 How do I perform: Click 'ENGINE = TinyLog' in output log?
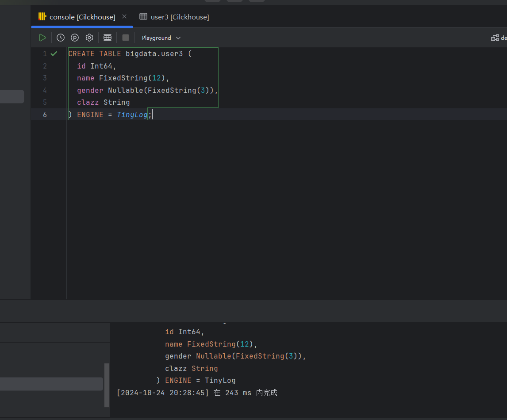coord(200,381)
